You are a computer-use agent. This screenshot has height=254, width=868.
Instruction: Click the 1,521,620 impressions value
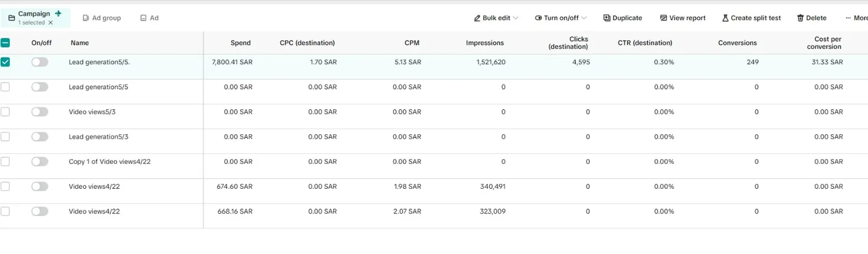(491, 62)
